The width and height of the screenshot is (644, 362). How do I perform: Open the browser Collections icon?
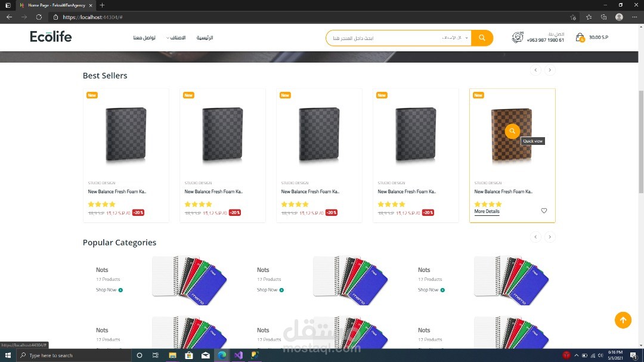click(x=603, y=17)
